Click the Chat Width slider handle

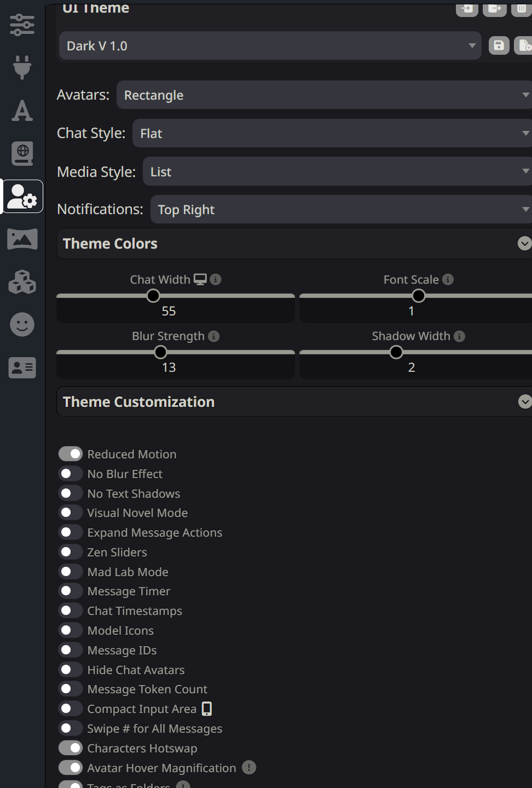153,296
